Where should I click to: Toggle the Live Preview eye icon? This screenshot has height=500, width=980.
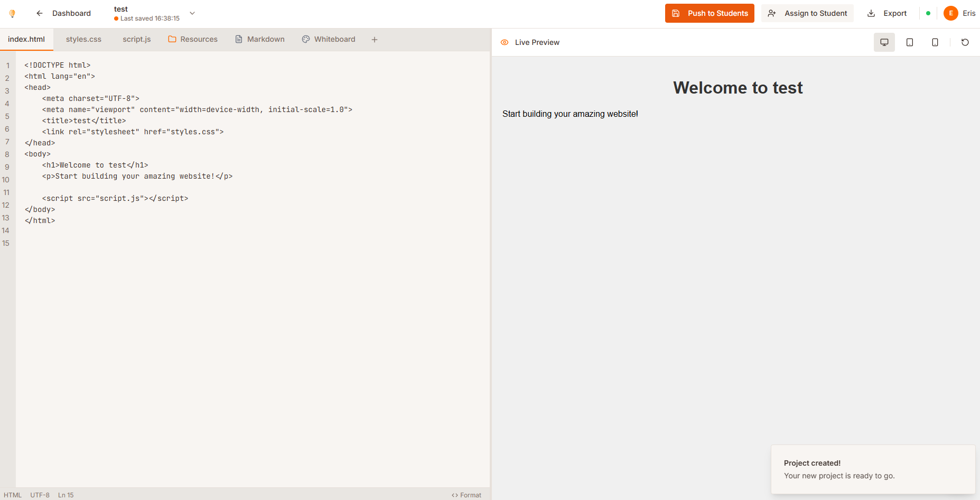[505, 42]
